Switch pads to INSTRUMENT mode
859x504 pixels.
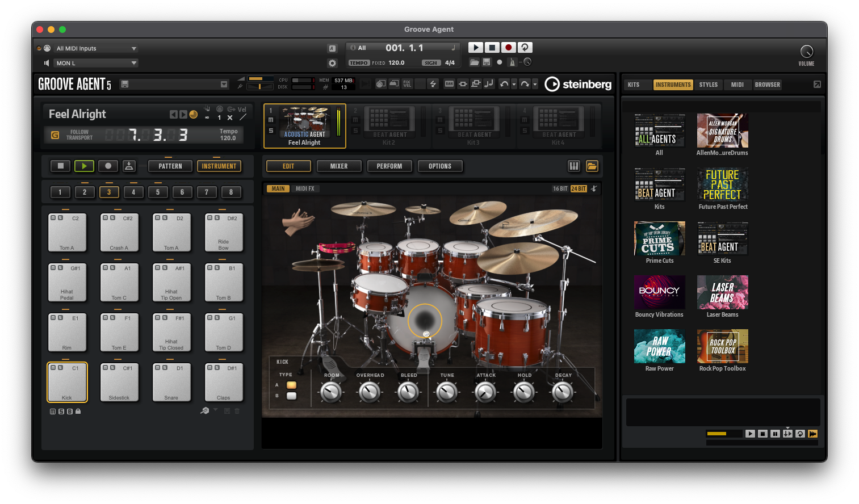(219, 166)
